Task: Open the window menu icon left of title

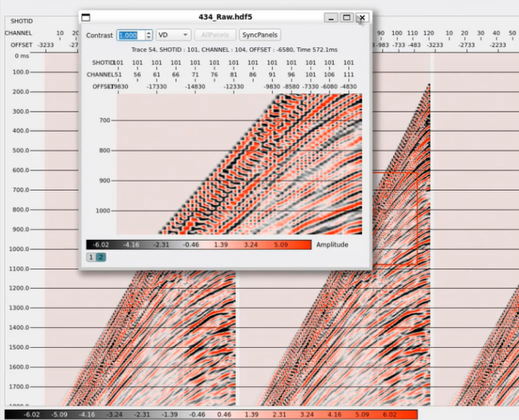Action: point(86,17)
